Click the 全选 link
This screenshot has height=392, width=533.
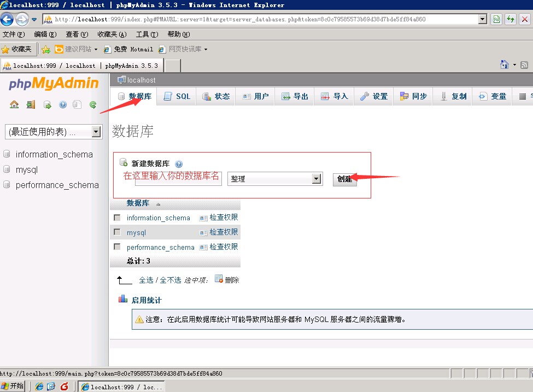pos(146,280)
